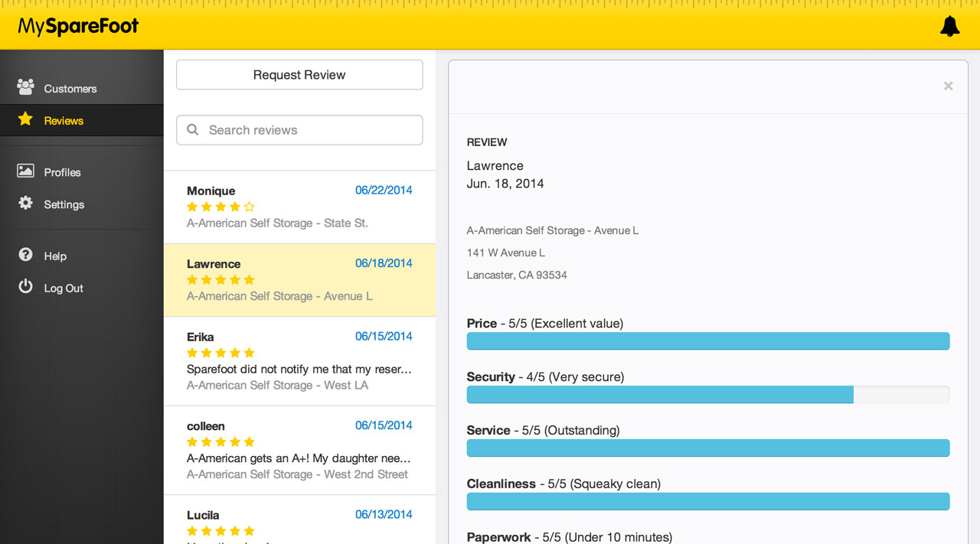Open the date 06/18/2014 on Lawrence's review
Image resolution: width=980 pixels, height=544 pixels.
click(384, 263)
